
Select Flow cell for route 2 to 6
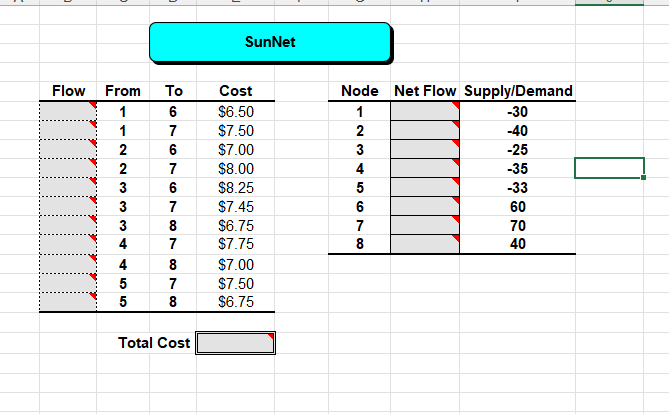68,149
